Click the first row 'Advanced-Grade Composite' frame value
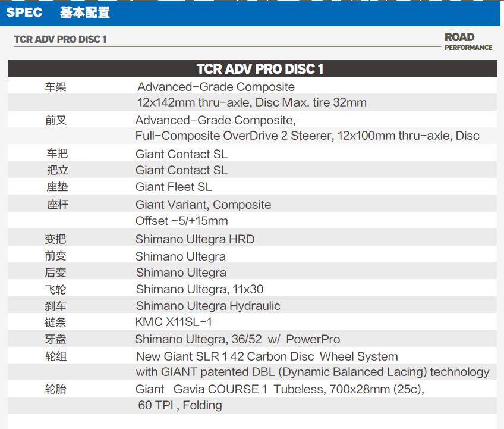This screenshot has height=429, width=504. [216, 87]
